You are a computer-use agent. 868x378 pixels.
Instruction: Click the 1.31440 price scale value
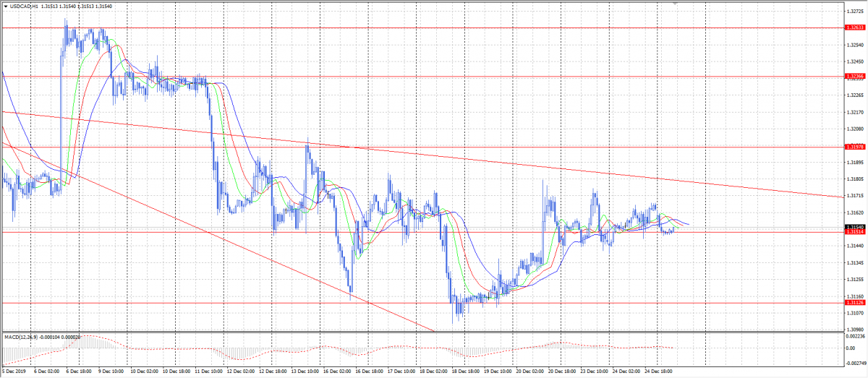pyautogui.click(x=854, y=246)
